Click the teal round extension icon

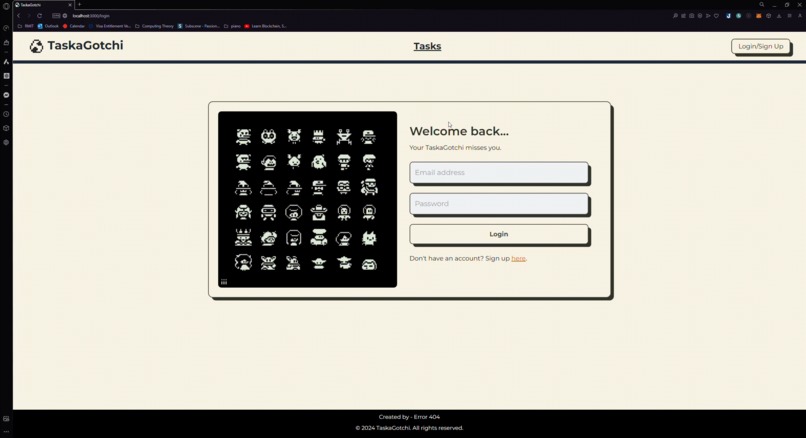tap(739, 16)
